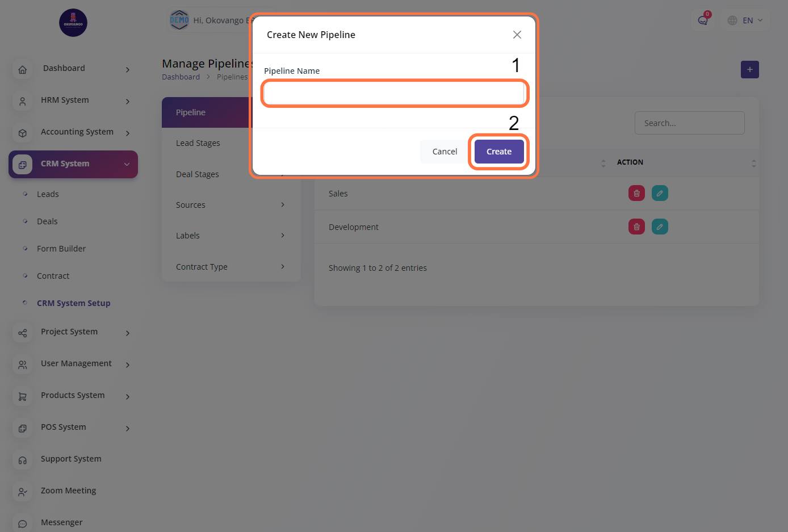Open the EN language dropdown
Image resolution: width=788 pixels, height=532 pixels.
(745, 20)
